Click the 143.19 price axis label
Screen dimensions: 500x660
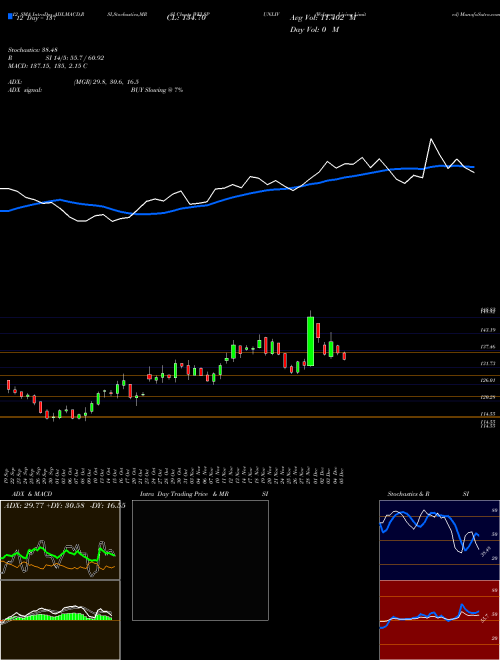[x=488, y=330]
